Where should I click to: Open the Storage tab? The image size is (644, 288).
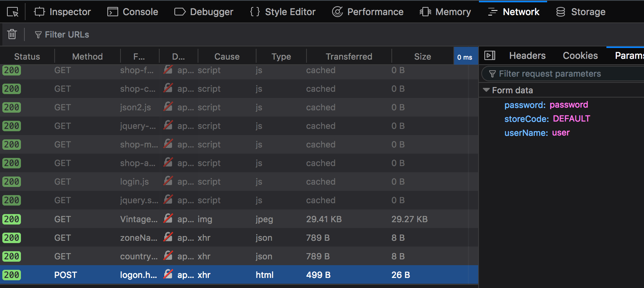(580, 12)
